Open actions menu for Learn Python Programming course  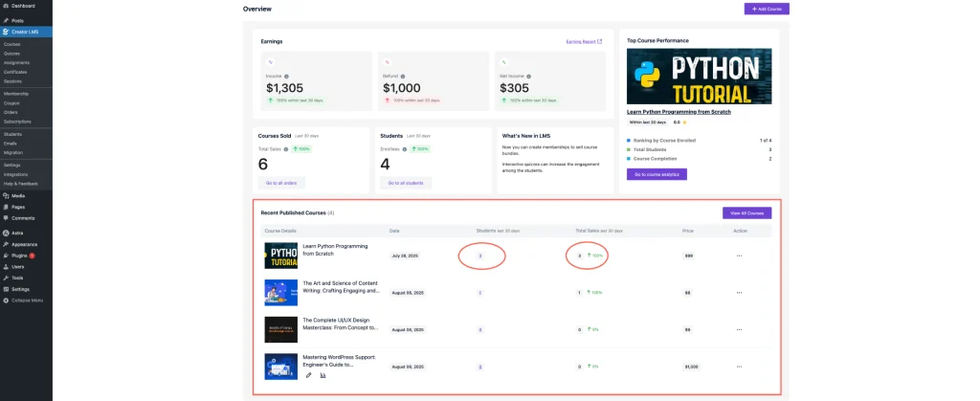click(739, 256)
